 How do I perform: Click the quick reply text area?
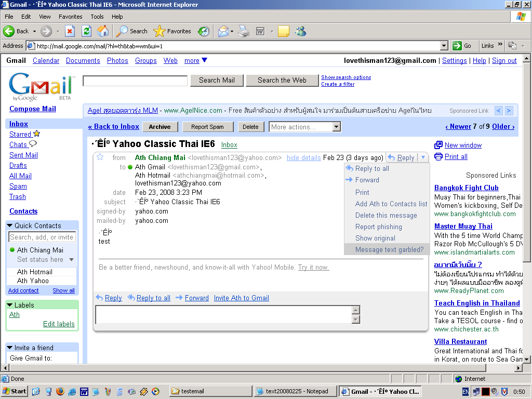(x=224, y=314)
